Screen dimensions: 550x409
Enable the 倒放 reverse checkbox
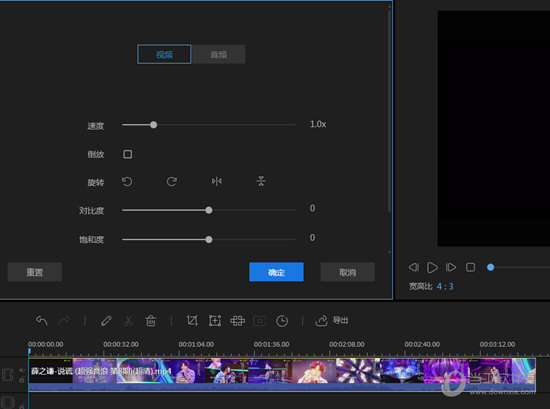(128, 154)
